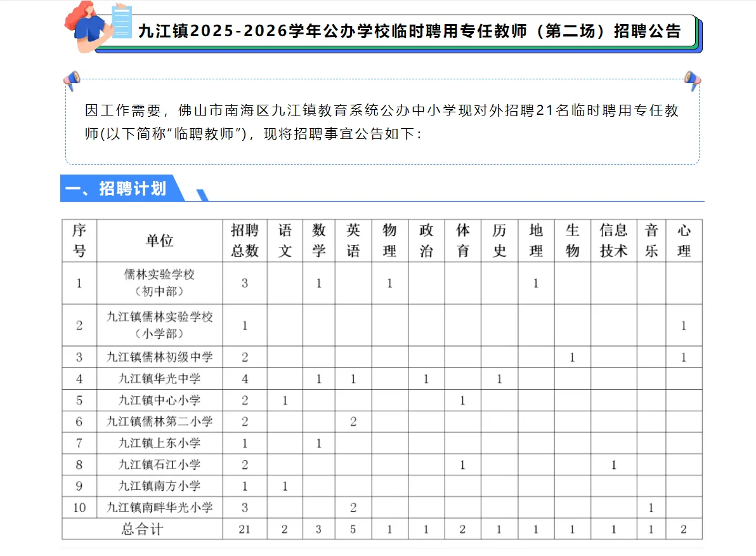Screen dimensions: 756x556
Task: Click the 总合计 row label
Action: point(142,529)
